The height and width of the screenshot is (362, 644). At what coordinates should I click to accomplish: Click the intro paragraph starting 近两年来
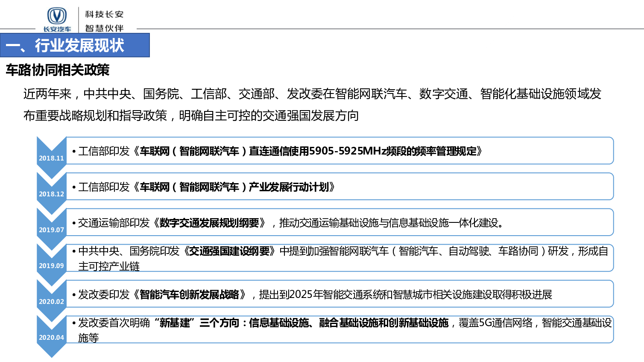pyautogui.click(x=312, y=105)
